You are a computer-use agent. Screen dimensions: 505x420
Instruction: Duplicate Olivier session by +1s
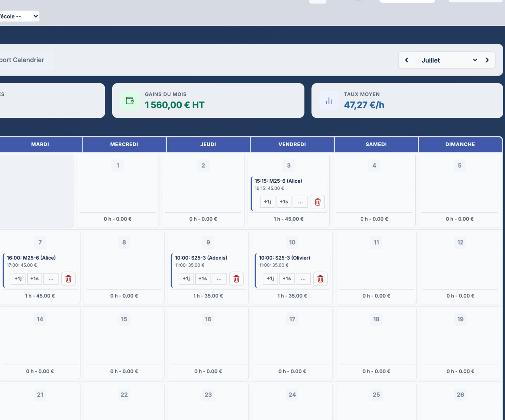click(x=287, y=279)
